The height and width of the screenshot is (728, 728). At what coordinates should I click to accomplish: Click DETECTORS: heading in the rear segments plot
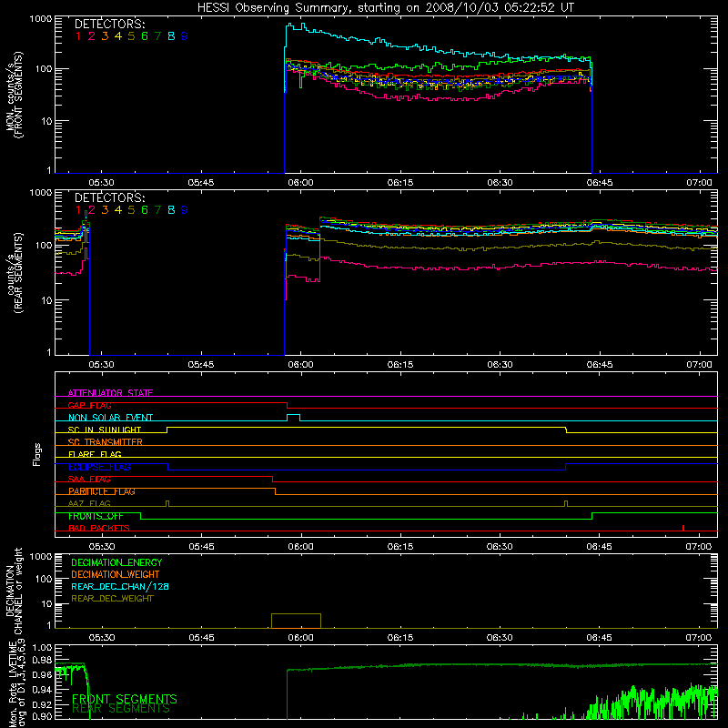pyautogui.click(x=109, y=198)
